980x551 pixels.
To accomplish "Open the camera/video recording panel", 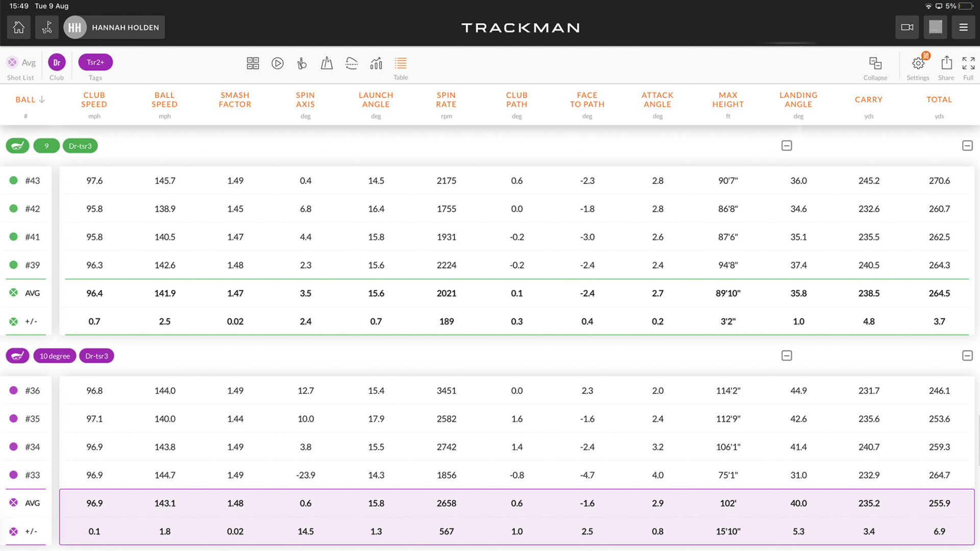I will click(x=907, y=27).
